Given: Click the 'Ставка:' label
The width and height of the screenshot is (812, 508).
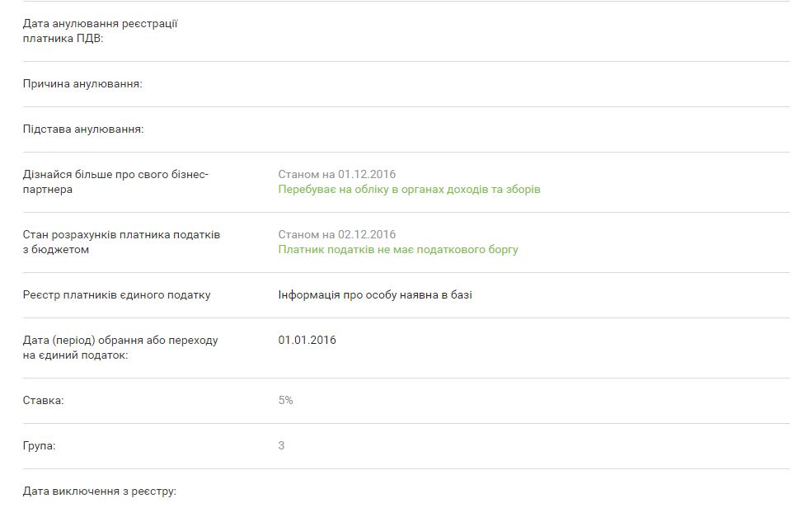Looking at the screenshot, I should [43, 401].
